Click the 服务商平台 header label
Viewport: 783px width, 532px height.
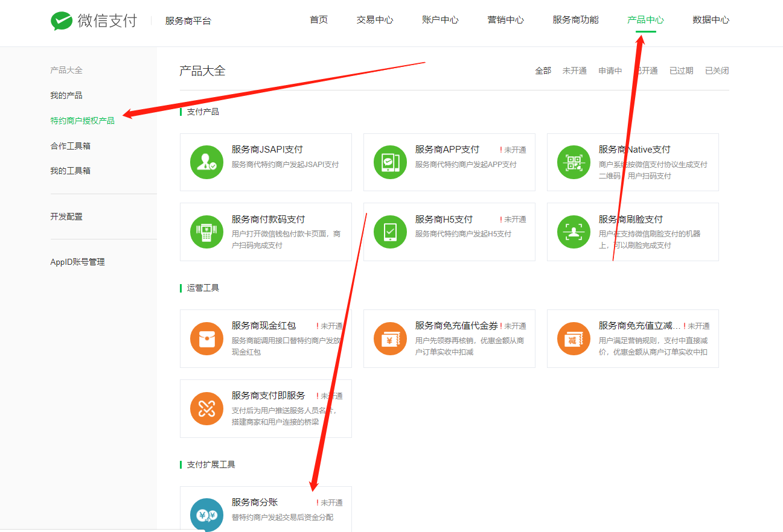(188, 21)
